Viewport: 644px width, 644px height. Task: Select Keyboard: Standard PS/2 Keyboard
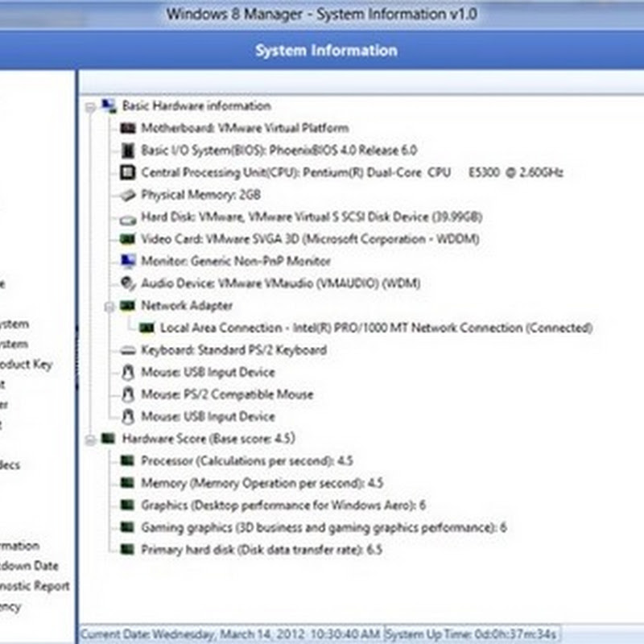(234, 350)
